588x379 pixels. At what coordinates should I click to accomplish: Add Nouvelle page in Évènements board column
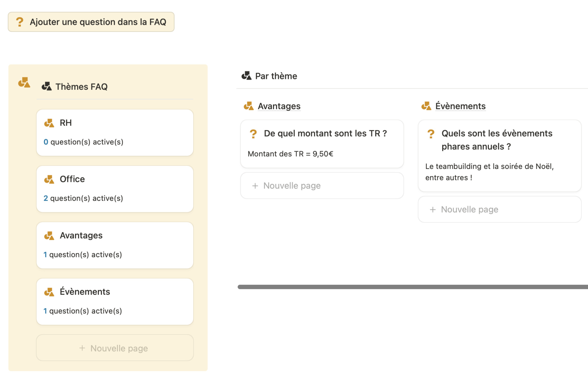pyautogui.click(x=499, y=209)
